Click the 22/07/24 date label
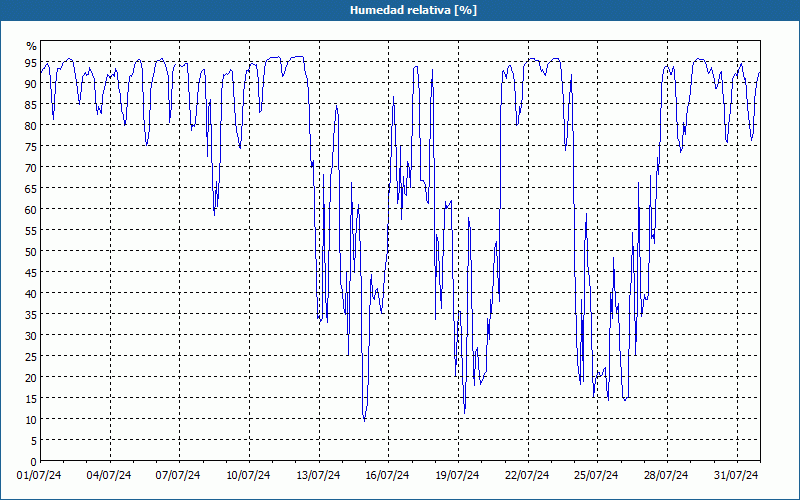 click(527, 476)
